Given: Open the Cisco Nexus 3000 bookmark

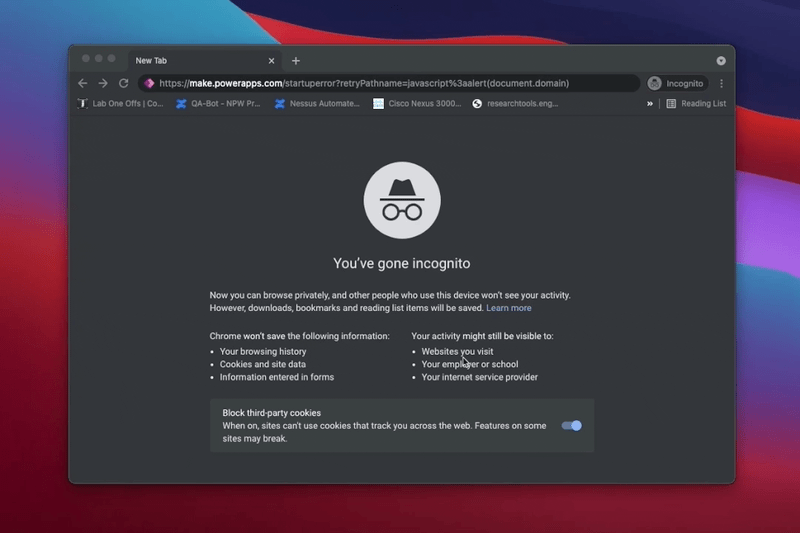Looking at the screenshot, I should pyautogui.click(x=417, y=103).
